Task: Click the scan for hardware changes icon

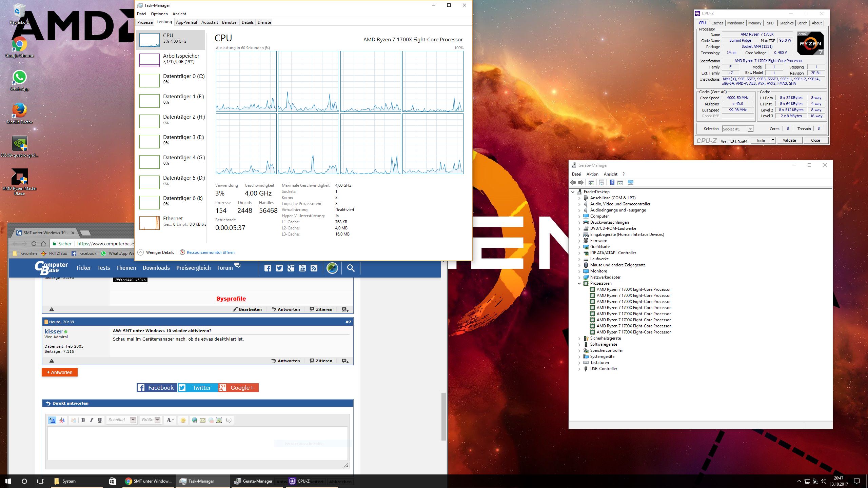Action: (x=630, y=183)
